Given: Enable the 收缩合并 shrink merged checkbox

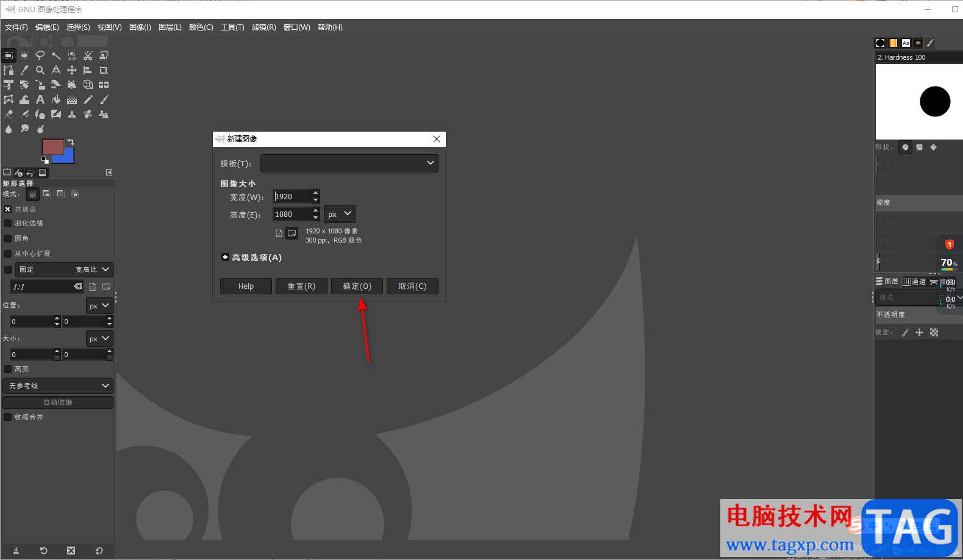Looking at the screenshot, I should 8,417.
